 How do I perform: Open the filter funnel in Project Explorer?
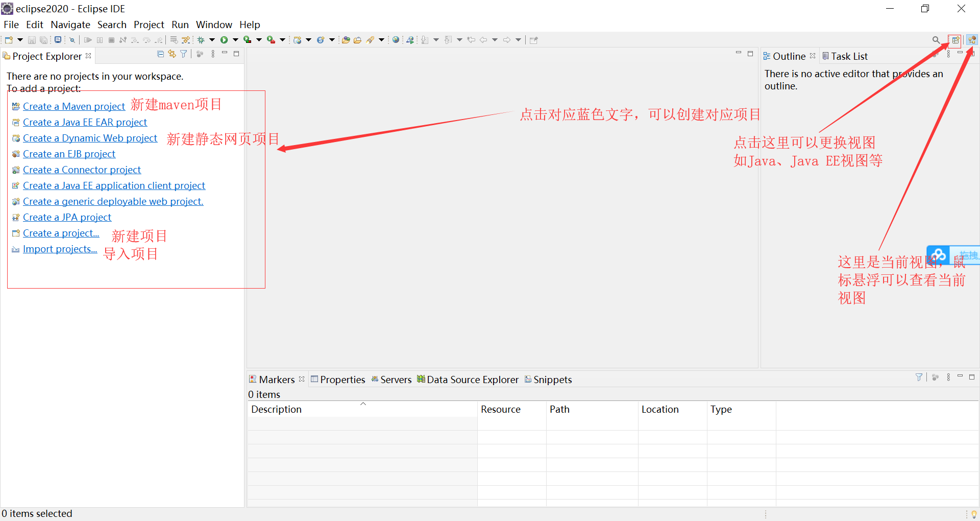[184, 54]
